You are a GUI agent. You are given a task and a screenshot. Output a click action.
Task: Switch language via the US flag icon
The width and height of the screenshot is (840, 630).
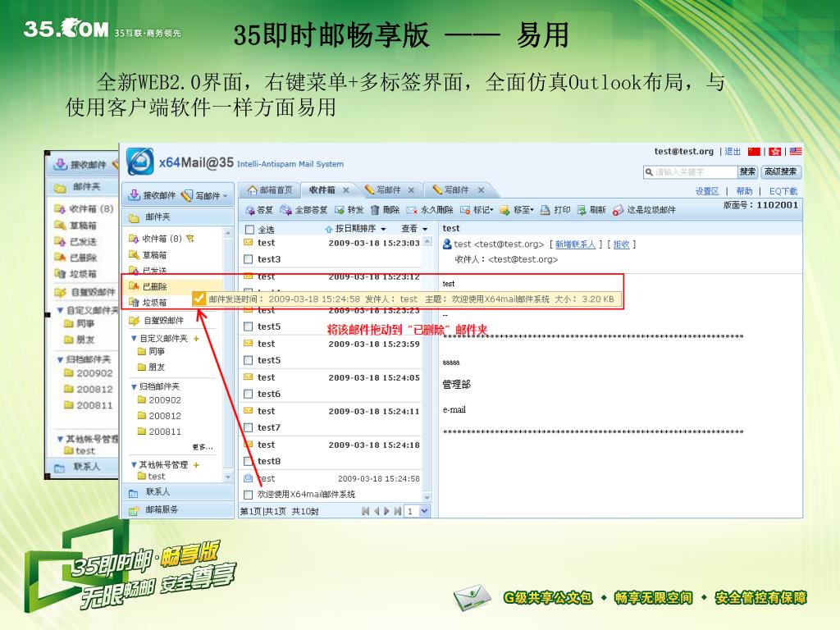click(x=796, y=152)
